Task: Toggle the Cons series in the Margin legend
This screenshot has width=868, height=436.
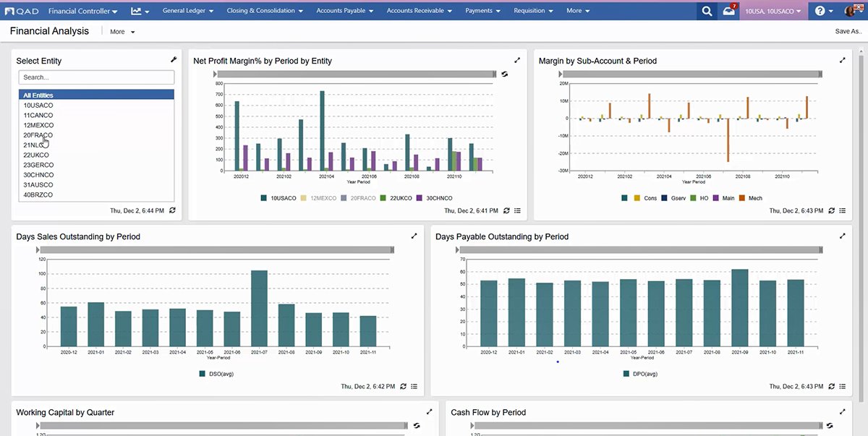Action: [x=650, y=197]
